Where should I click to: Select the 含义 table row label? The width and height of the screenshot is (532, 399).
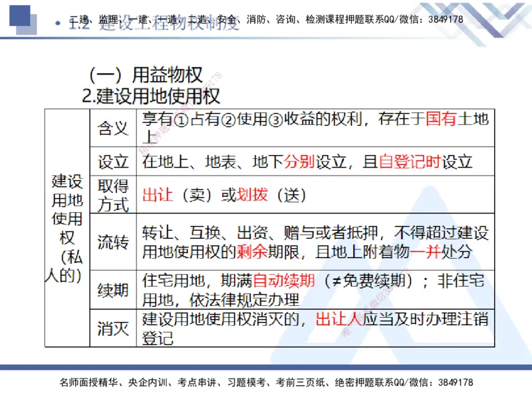point(113,128)
